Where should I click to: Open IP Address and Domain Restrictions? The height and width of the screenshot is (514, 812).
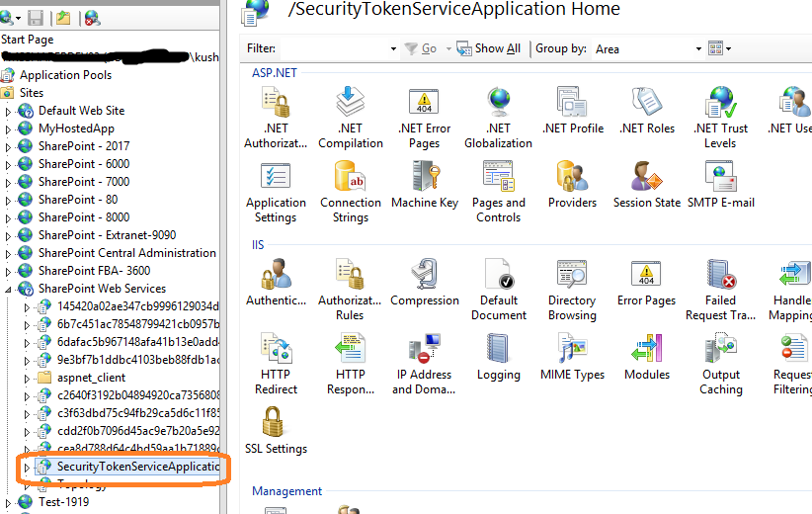424,364
